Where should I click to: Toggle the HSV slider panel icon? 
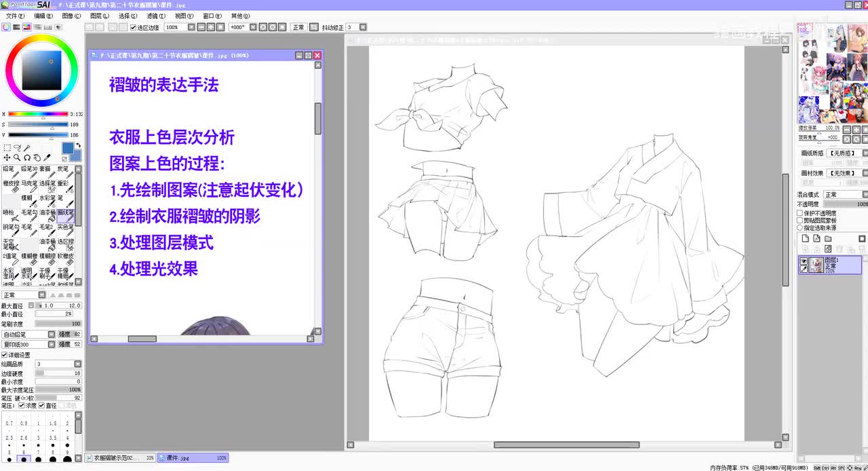point(26,27)
